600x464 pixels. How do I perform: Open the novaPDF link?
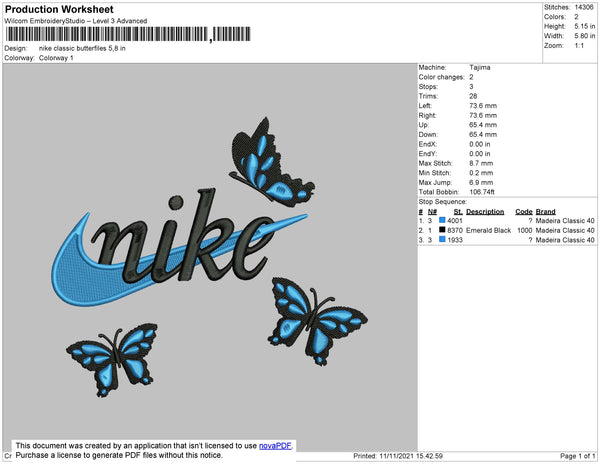[275, 446]
